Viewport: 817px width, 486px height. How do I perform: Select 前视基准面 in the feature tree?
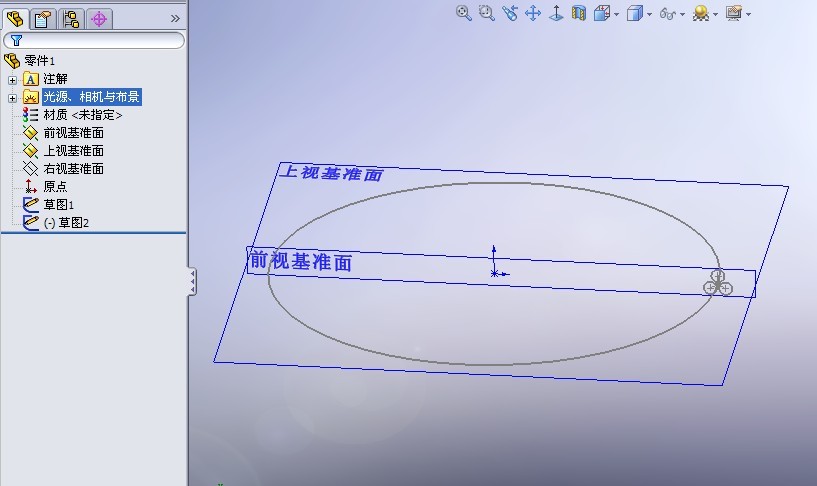point(73,133)
